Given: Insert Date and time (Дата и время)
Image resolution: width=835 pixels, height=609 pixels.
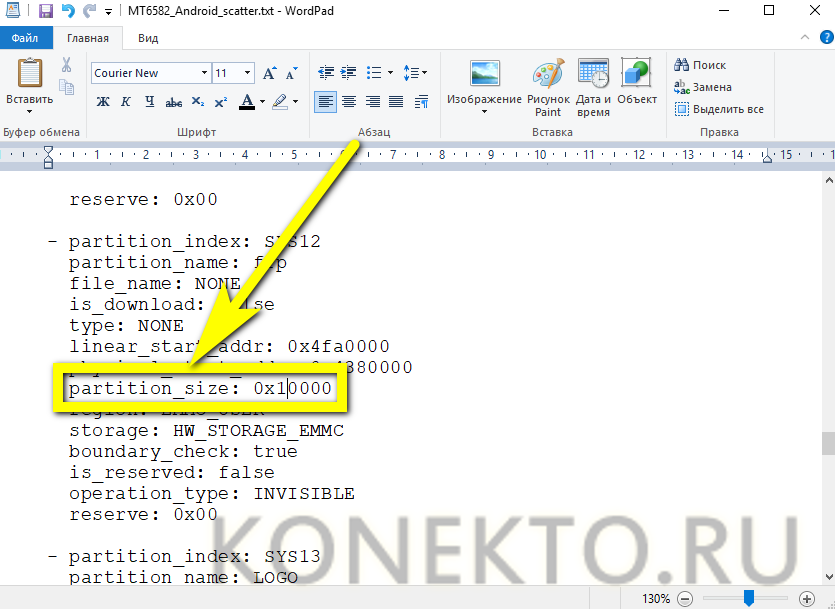Looking at the screenshot, I should 593,78.
